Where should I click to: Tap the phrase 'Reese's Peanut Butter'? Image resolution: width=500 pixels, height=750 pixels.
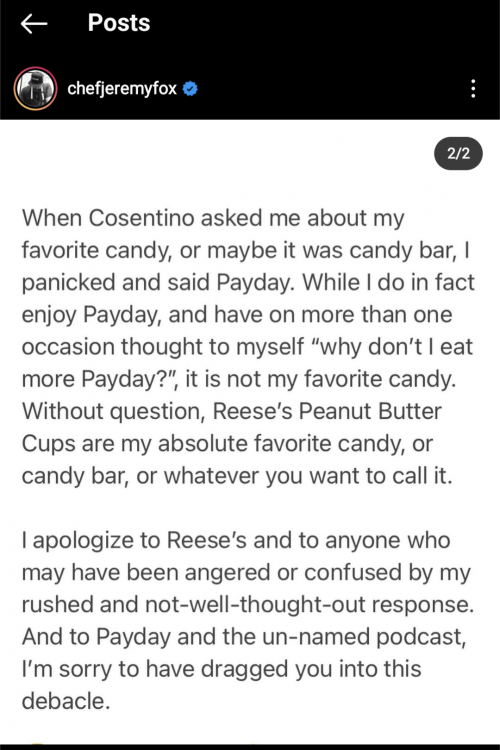[x=327, y=411]
